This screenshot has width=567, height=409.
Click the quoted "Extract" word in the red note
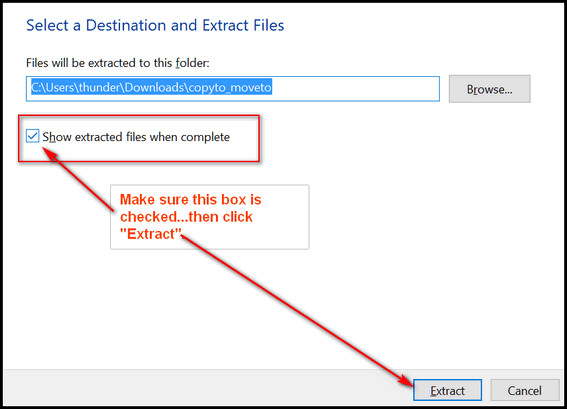pos(150,234)
